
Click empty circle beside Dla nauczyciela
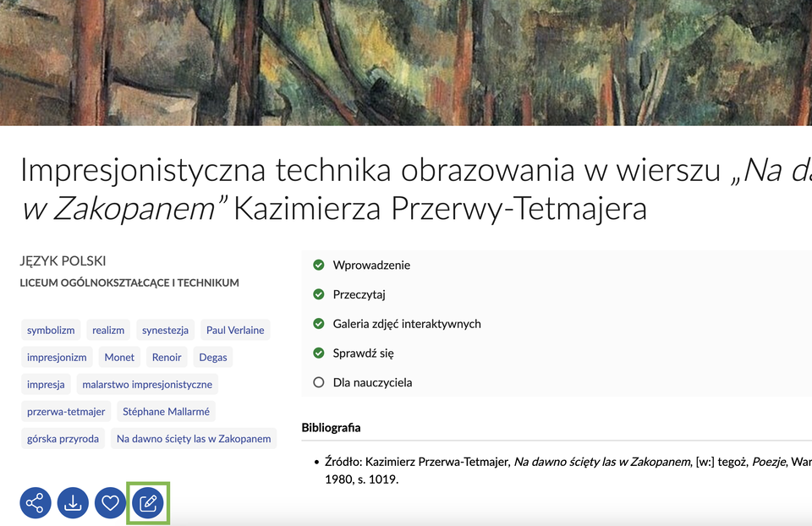point(319,382)
